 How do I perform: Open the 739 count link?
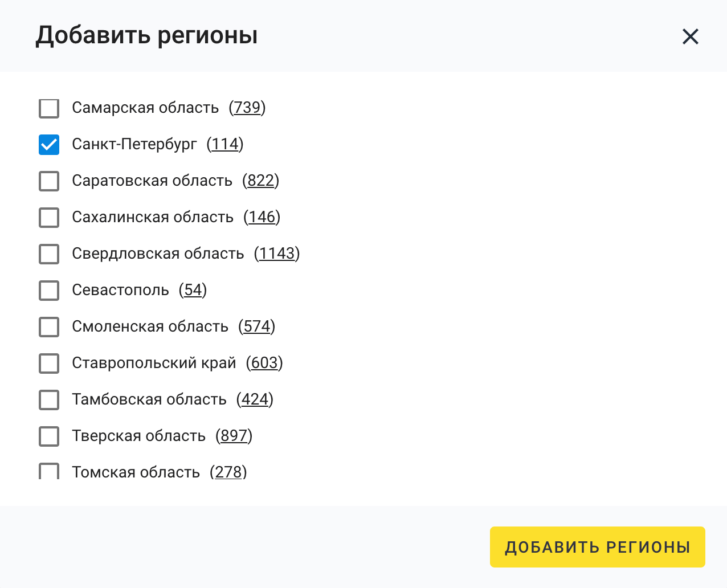(247, 108)
